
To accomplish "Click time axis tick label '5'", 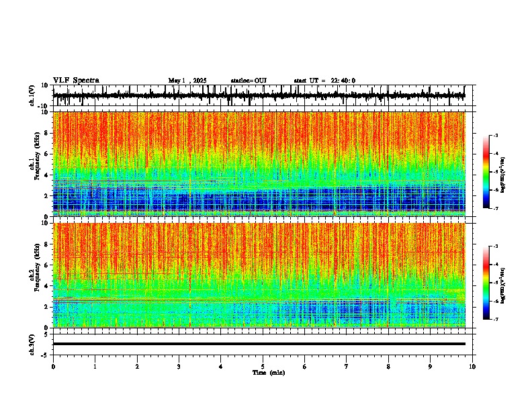I will [x=263, y=367].
